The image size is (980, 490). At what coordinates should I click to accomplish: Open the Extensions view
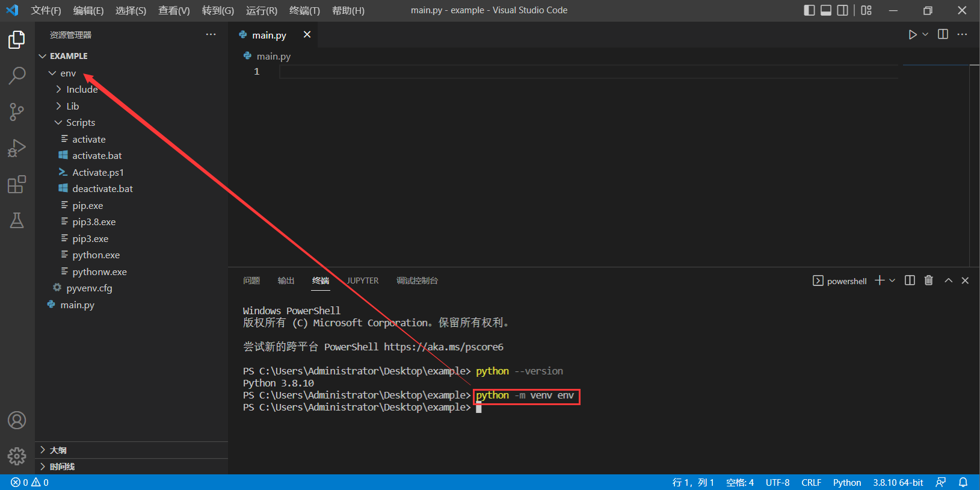17,184
